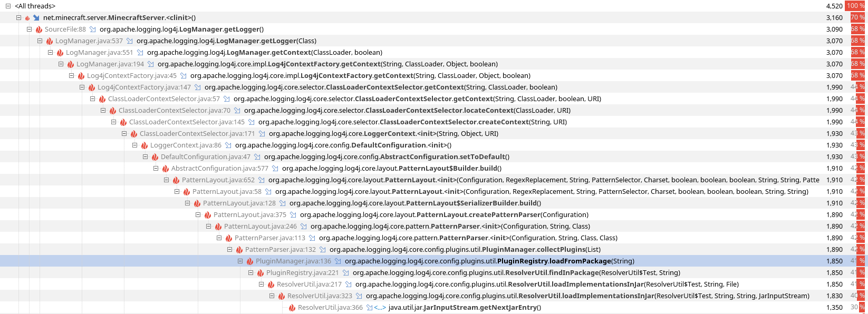Click the LogManager.java:551 source line label
This screenshot has width=868, height=314.
(99, 53)
